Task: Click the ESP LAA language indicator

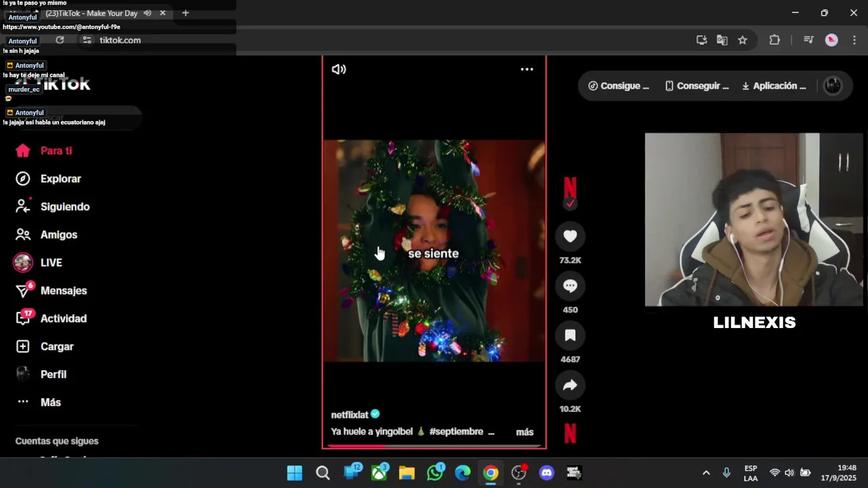Action: pyautogui.click(x=751, y=473)
